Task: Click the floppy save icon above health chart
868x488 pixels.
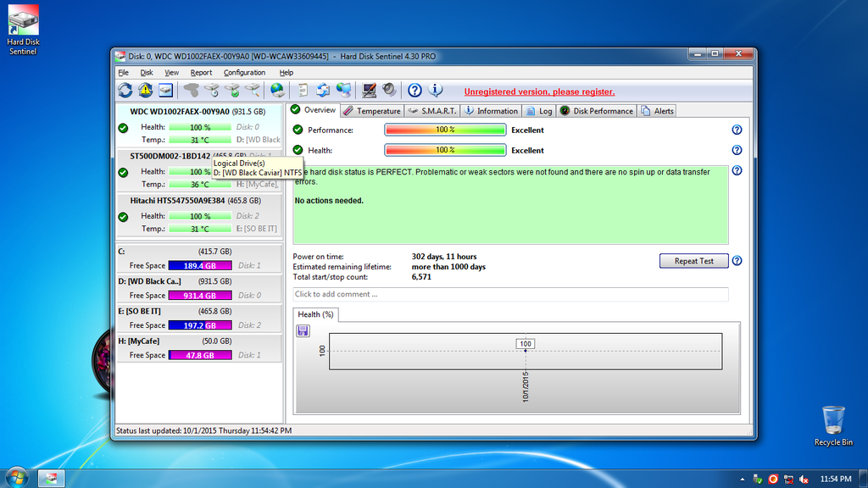Action: click(x=303, y=330)
